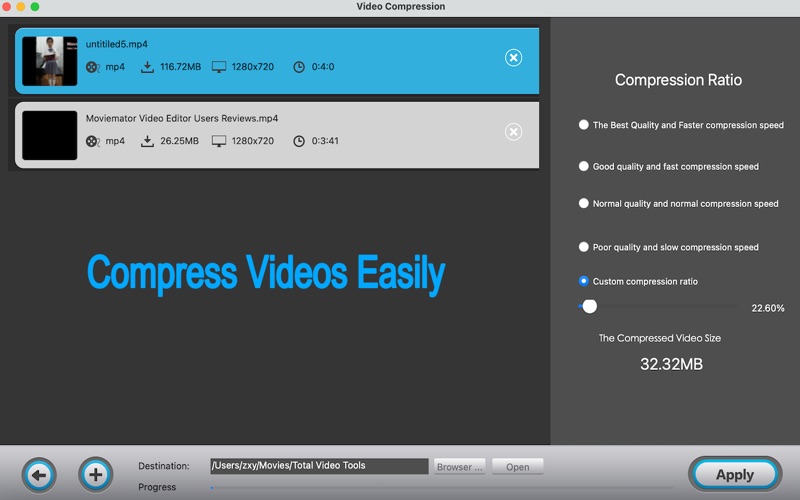Remove untitled5.mp4 with its X icon
This screenshot has height=500, width=800.
point(513,58)
